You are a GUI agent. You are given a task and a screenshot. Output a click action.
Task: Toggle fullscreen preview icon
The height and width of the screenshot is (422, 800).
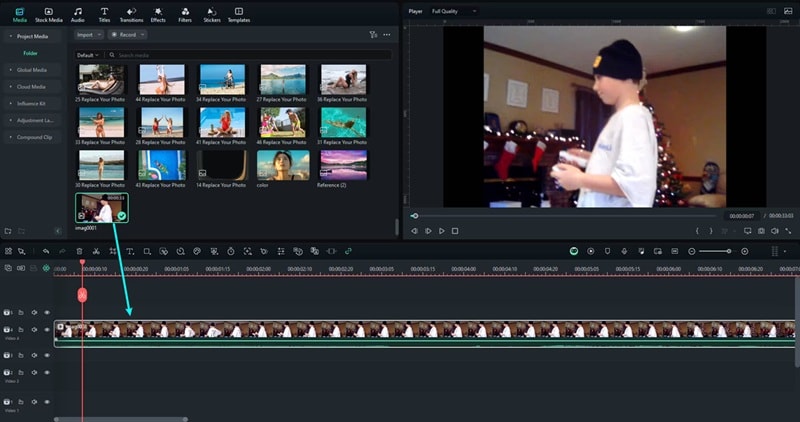pos(788,231)
